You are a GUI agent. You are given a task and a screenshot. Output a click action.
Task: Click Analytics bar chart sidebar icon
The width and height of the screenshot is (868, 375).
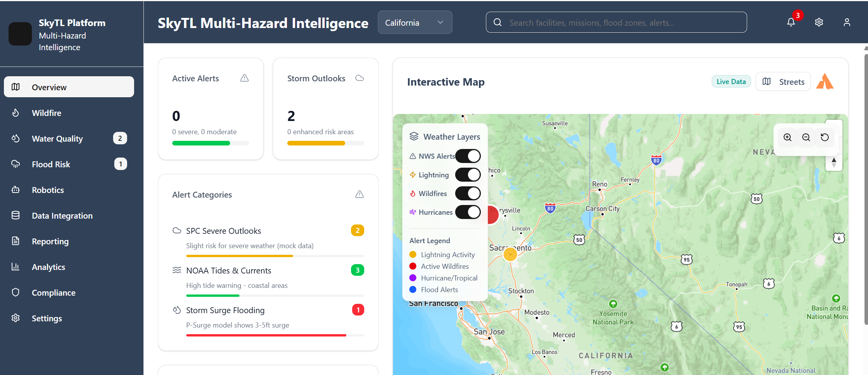(16, 267)
